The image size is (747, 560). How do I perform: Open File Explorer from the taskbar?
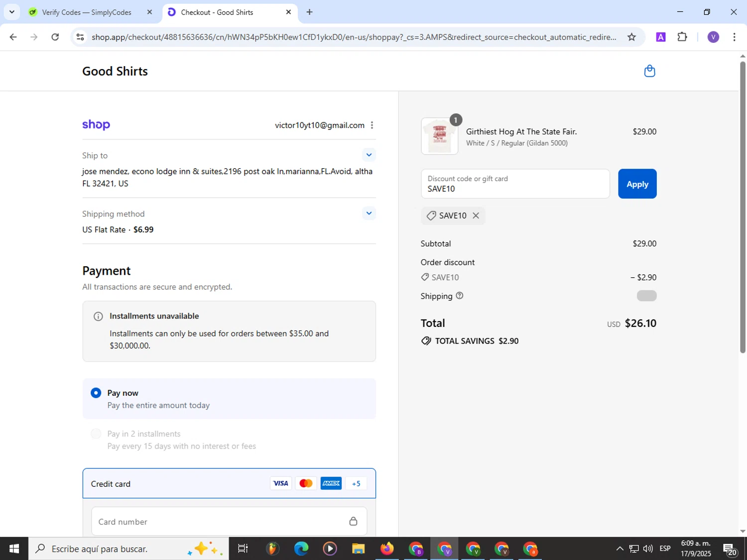click(358, 549)
